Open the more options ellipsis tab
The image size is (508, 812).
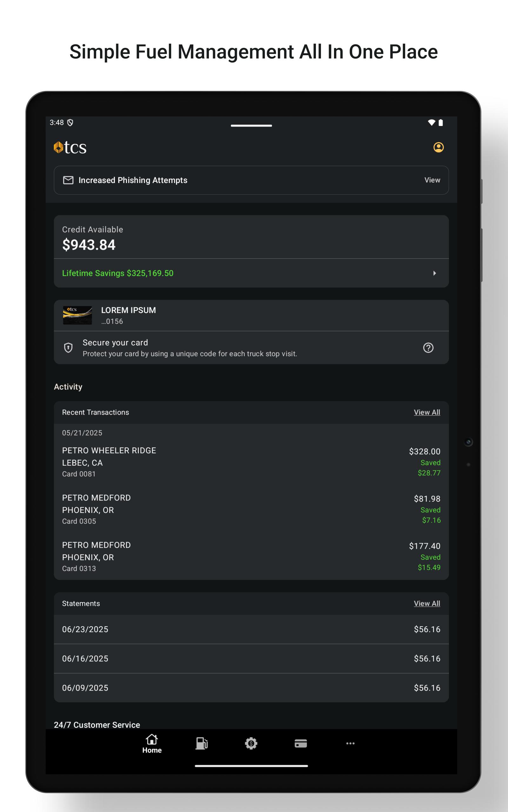pos(351,743)
